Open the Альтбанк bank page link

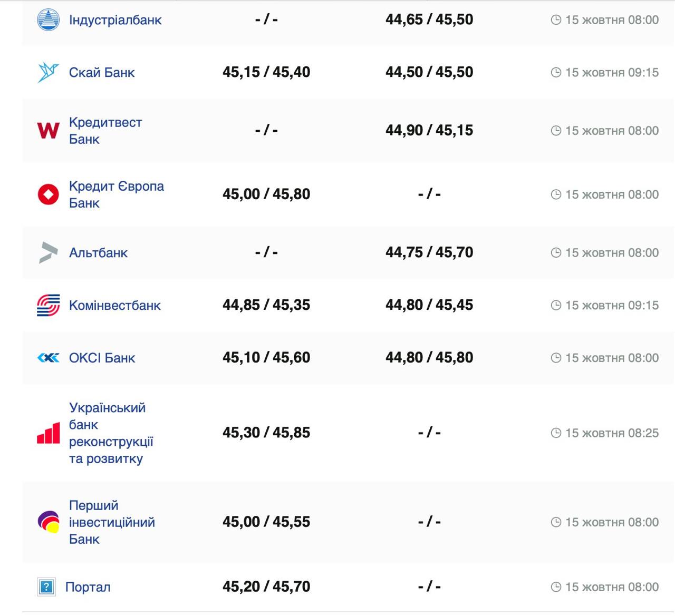click(98, 253)
